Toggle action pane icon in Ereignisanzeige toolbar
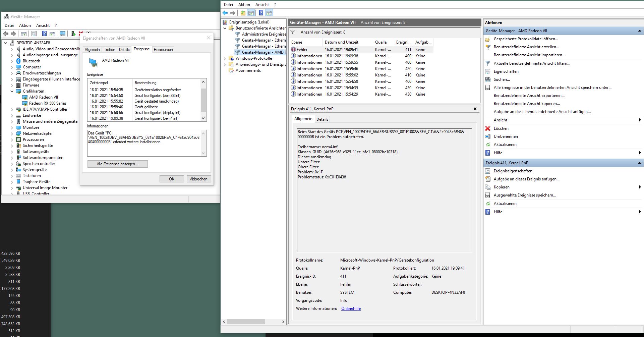The image size is (644, 337). click(x=269, y=13)
